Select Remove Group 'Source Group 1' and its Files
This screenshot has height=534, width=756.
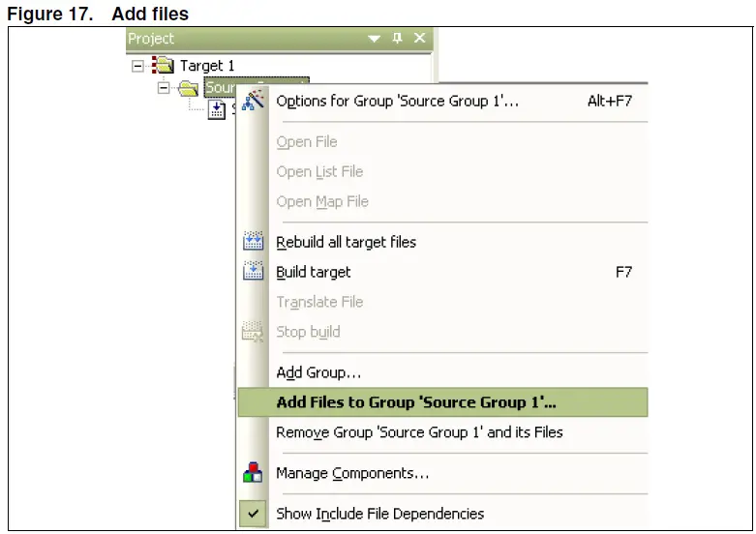[419, 432]
